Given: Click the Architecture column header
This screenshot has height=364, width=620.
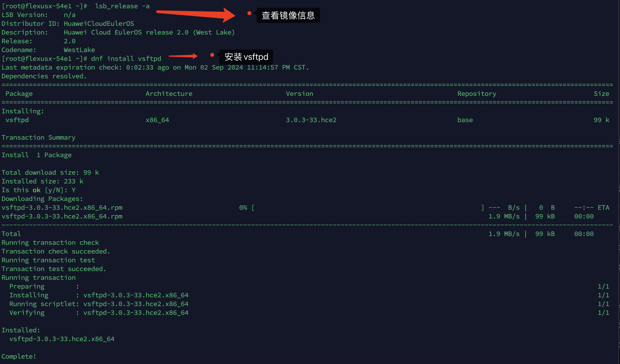Looking at the screenshot, I should point(169,94).
